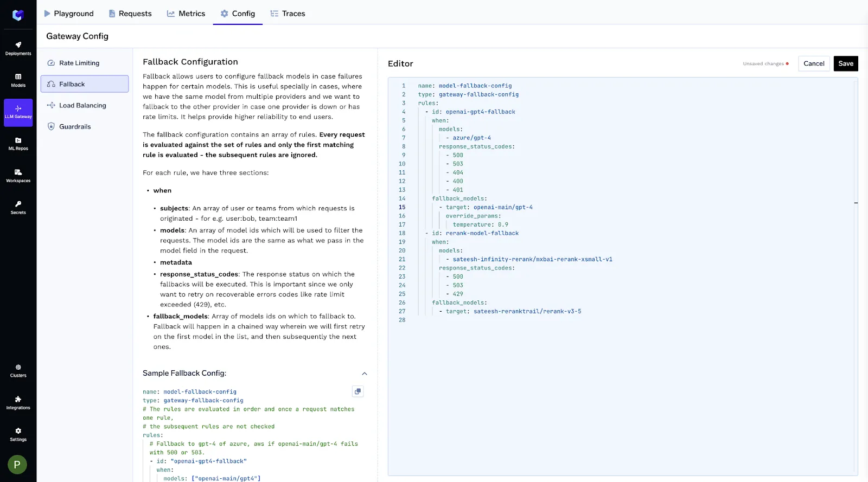Open Models in the sidebar
Viewport: 868px width, 482px height.
(18, 80)
